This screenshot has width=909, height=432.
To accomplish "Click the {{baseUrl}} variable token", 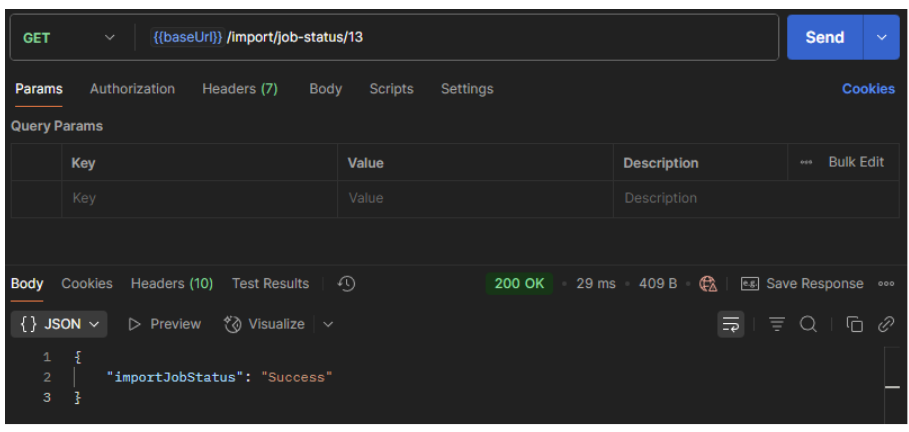I will 187,38.
